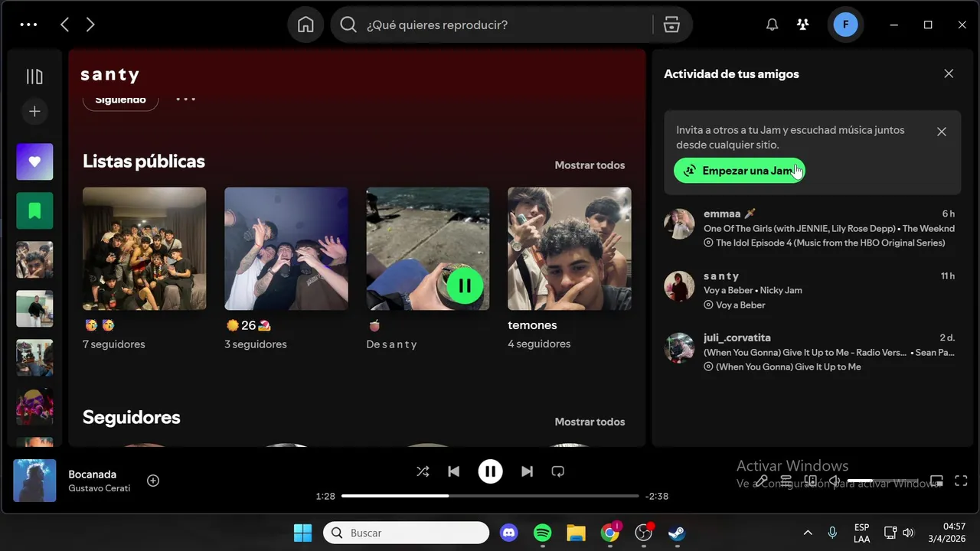The image size is (980, 551).
Task: Toggle remaining time '-2:38' display
Action: click(657, 496)
